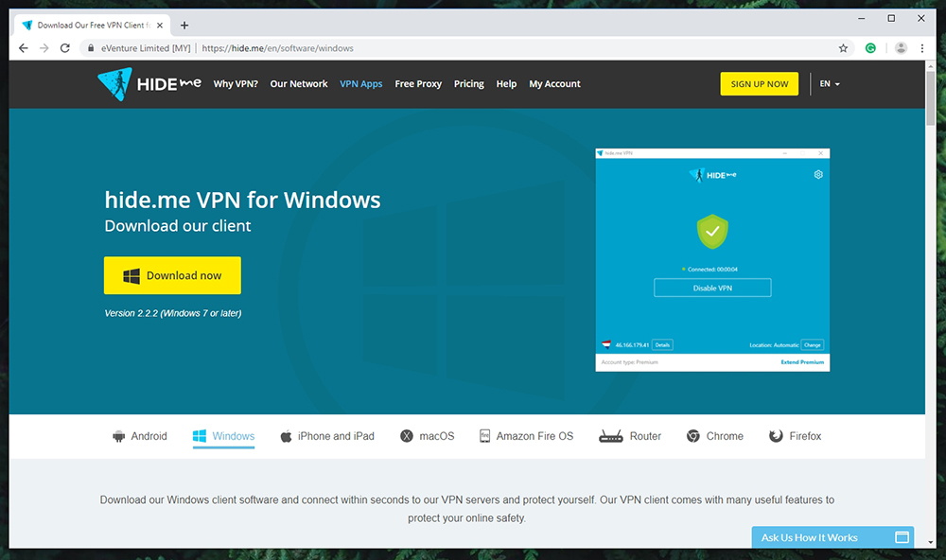The image size is (946, 560).
Task: Bookmark this page with the star icon
Action: 843,48
